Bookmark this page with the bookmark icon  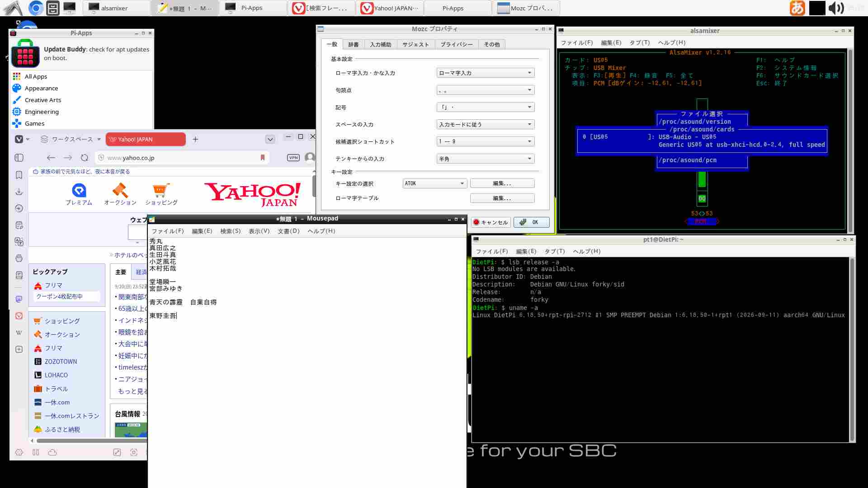coord(263,158)
